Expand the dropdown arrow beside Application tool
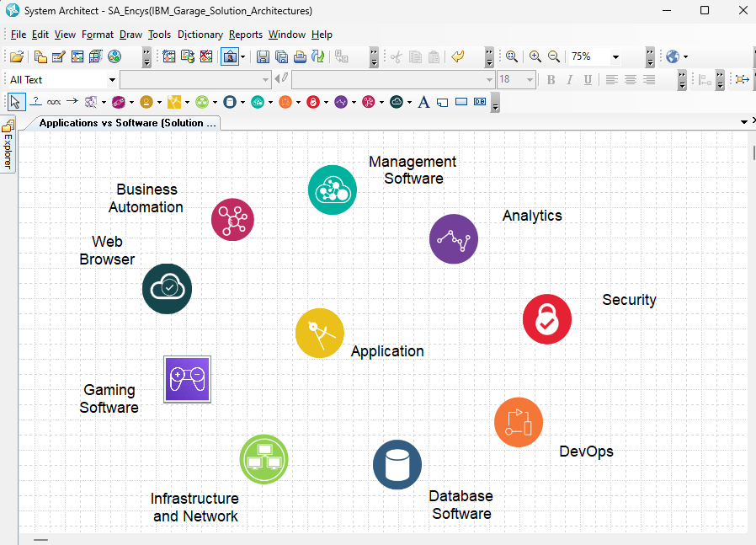The image size is (756, 545). point(187,102)
